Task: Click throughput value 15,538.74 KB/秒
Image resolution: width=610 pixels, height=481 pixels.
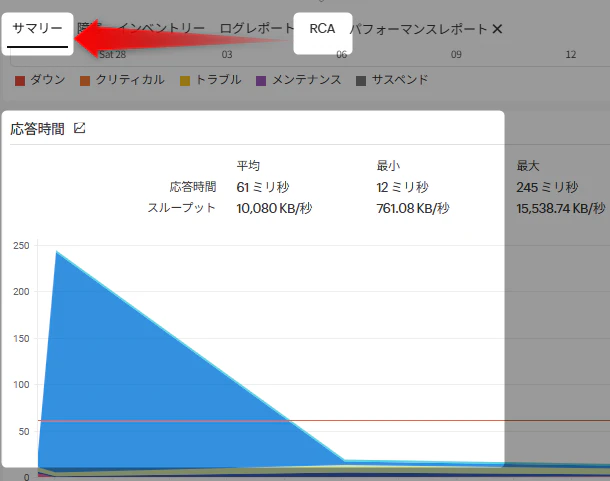Action: pyautogui.click(x=561, y=208)
